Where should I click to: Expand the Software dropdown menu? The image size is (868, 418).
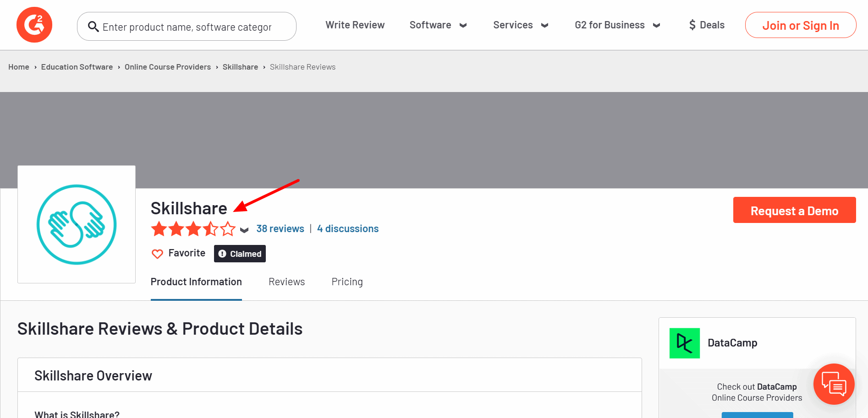click(438, 25)
